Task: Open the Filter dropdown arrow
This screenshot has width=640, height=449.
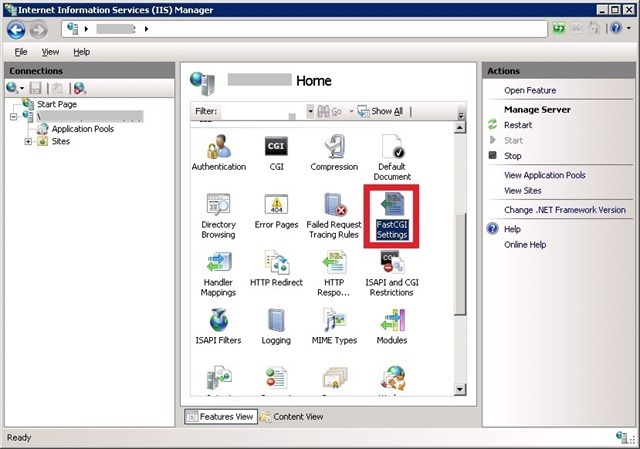Action: (x=310, y=111)
